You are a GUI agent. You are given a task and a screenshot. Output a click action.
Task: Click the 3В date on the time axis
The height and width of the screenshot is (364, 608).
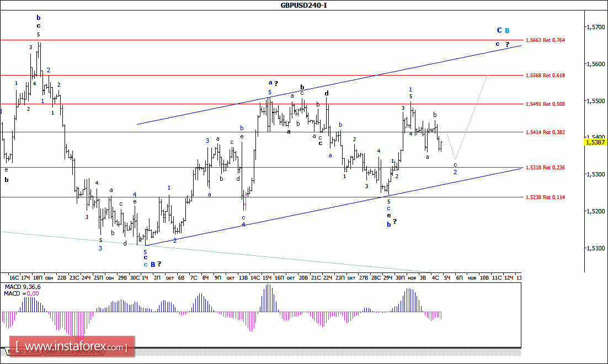tap(423, 278)
